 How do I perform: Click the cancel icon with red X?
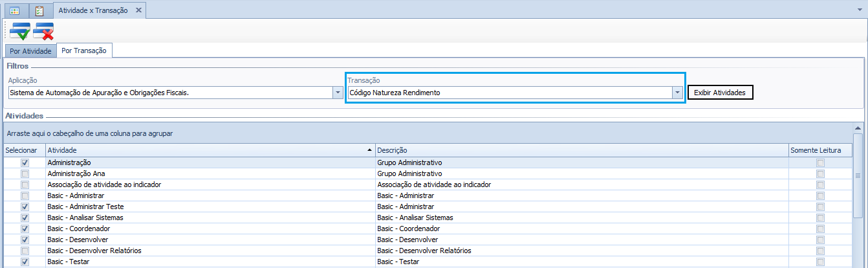coord(43,30)
